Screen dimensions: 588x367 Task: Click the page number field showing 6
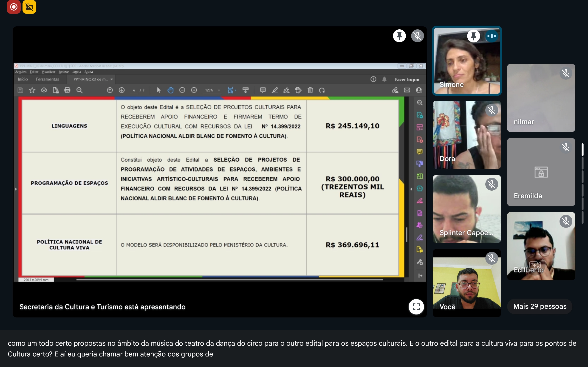(134, 90)
